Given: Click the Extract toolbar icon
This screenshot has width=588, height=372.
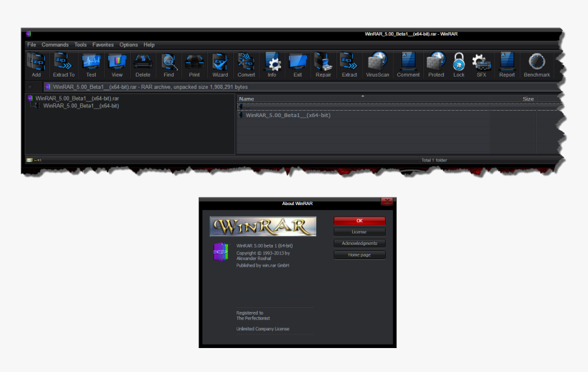Looking at the screenshot, I should point(349,64).
